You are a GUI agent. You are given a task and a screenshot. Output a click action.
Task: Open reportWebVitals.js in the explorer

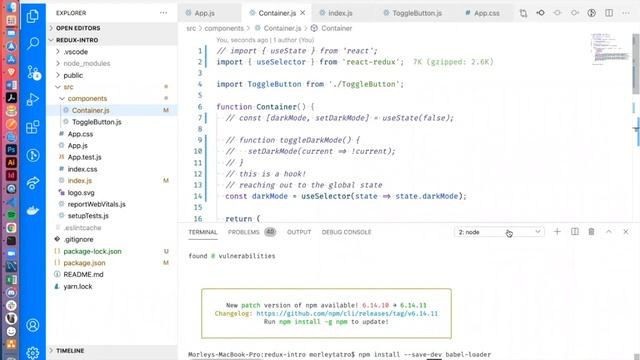point(96,204)
